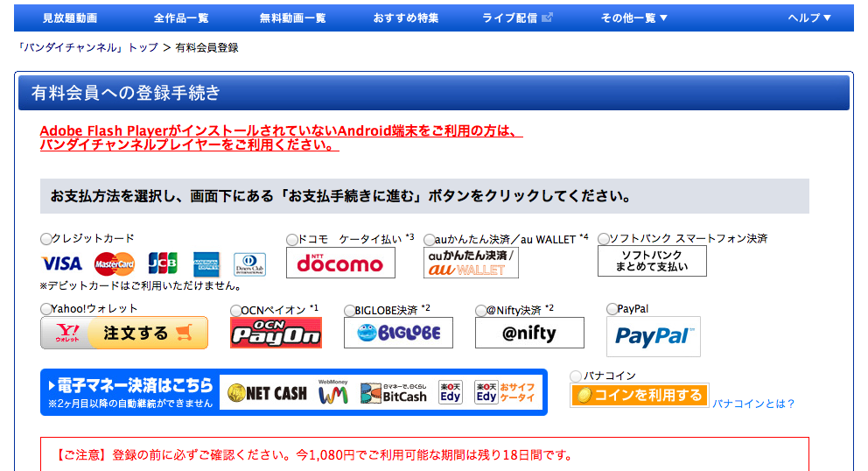Click the お支払方法を選択し instruction text
The image size is (868, 471).
point(341,196)
